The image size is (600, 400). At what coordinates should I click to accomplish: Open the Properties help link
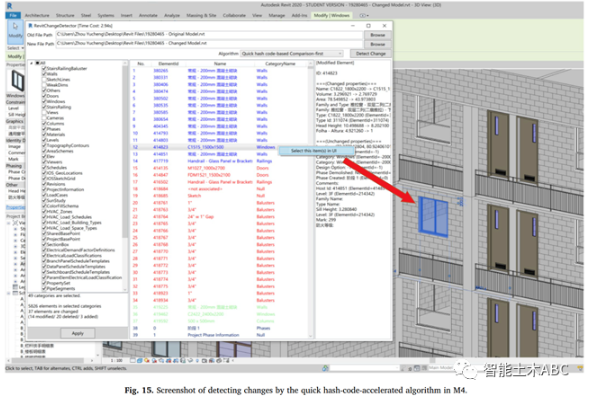pos(15,207)
